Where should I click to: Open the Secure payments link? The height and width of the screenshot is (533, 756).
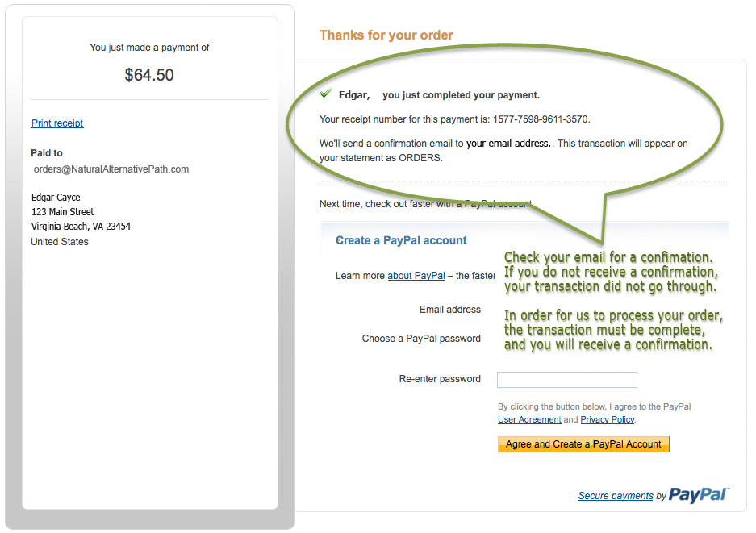[x=616, y=495]
